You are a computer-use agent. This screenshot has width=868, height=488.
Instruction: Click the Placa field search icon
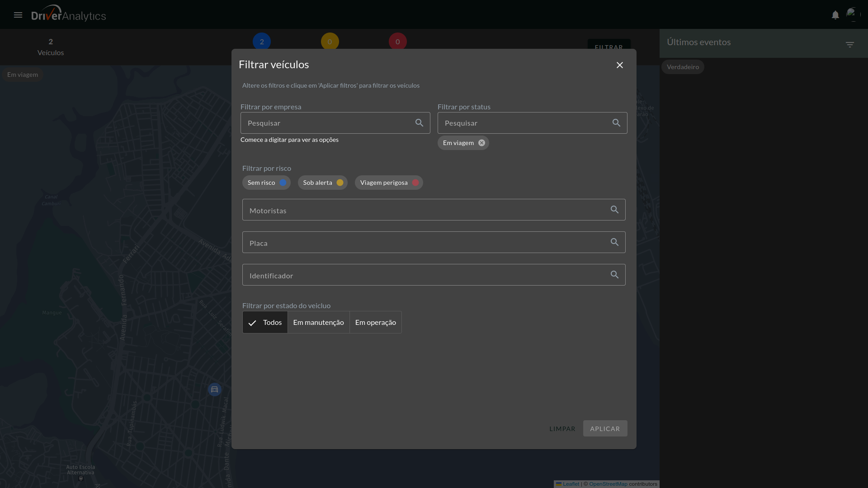point(614,242)
